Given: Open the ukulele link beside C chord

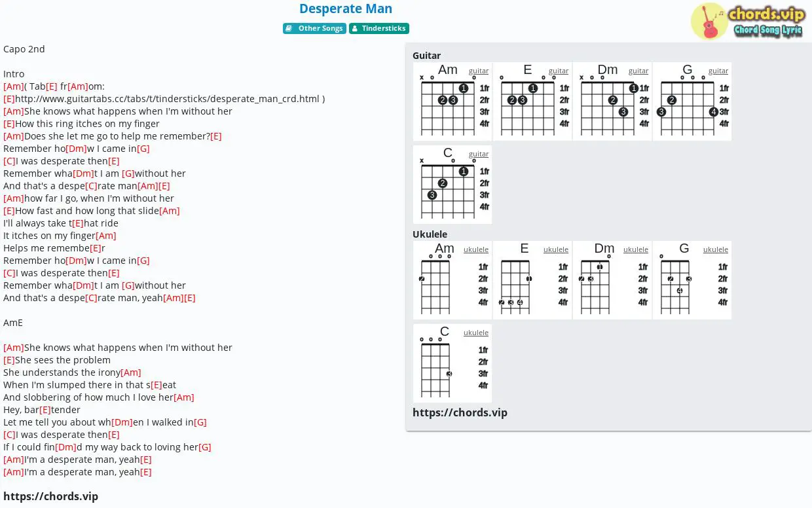Looking at the screenshot, I should click(x=476, y=333).
